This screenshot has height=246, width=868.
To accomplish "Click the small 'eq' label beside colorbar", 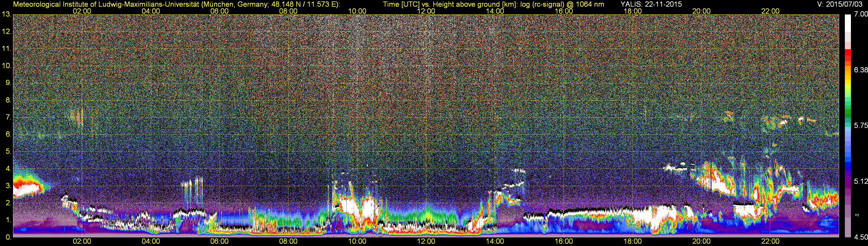I will [x=857, y=215].
